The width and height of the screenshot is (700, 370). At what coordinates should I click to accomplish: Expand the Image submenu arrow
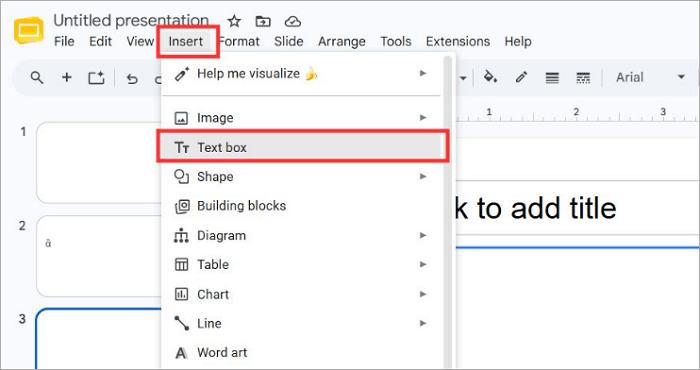(x=423, y=118)
